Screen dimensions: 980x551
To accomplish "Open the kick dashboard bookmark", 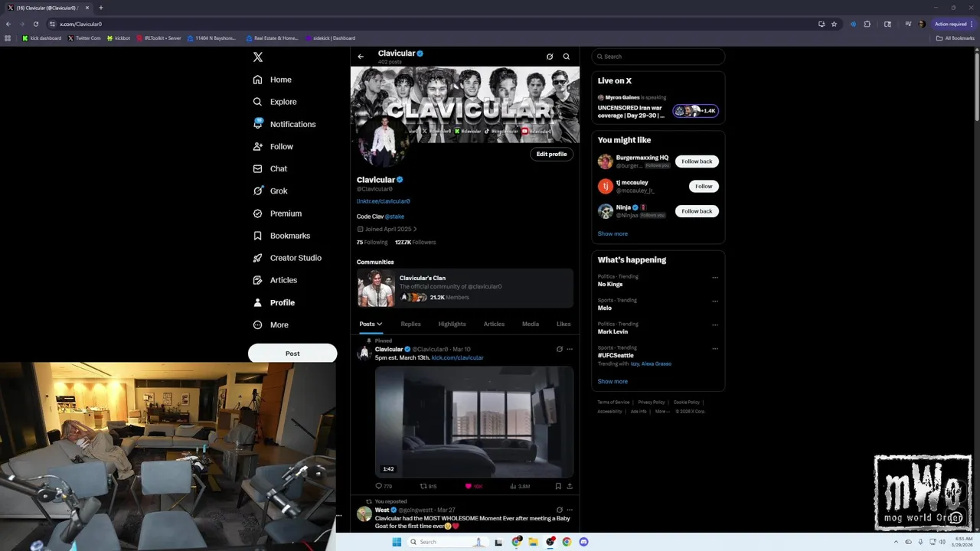I will pyautogui.click(x=42, y=38).
